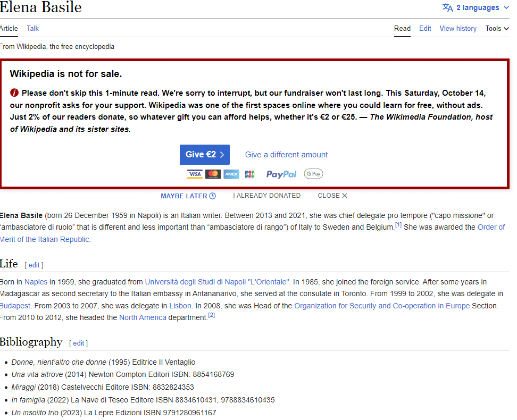
Task: Choose PayPal as payment method
Action: (281, 174)
